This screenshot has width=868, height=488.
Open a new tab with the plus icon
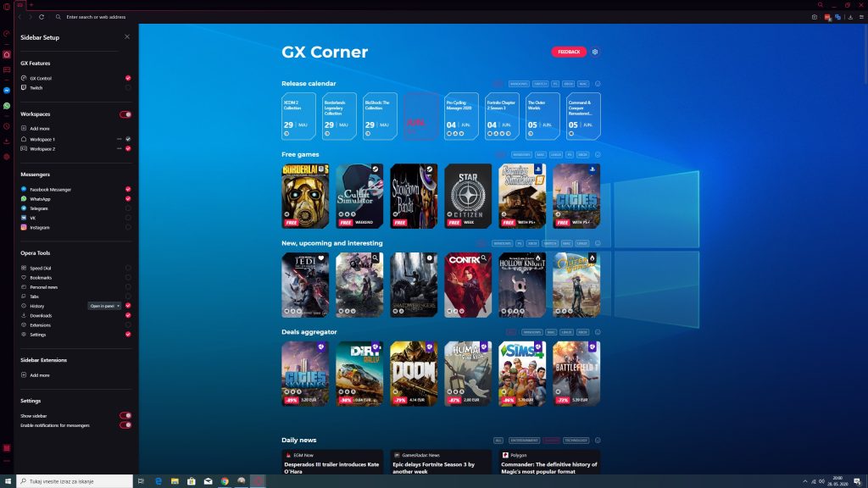[x=31, y=5]
